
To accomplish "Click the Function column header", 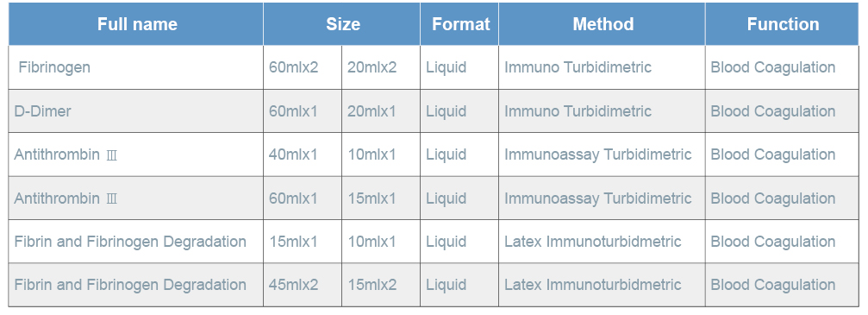I will click(x=782, y=24).
